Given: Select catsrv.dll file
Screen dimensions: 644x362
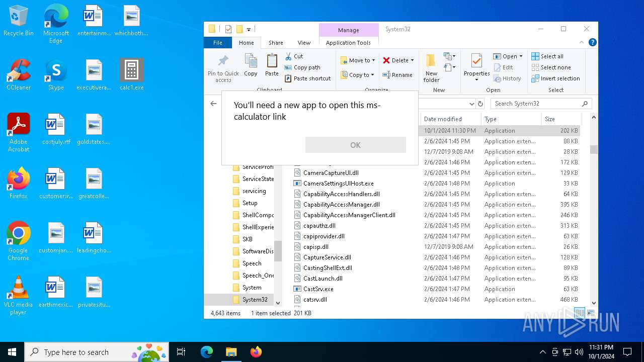Looking at the screenshot, I should tap(315, 300).
